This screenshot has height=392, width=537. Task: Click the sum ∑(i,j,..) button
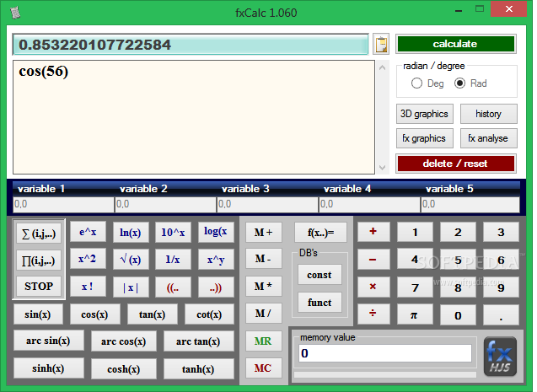point(39,234)
